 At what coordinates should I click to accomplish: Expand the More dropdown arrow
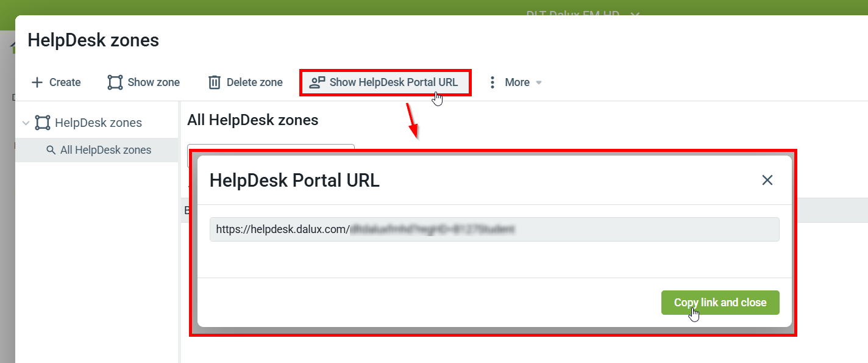point(539,82)
